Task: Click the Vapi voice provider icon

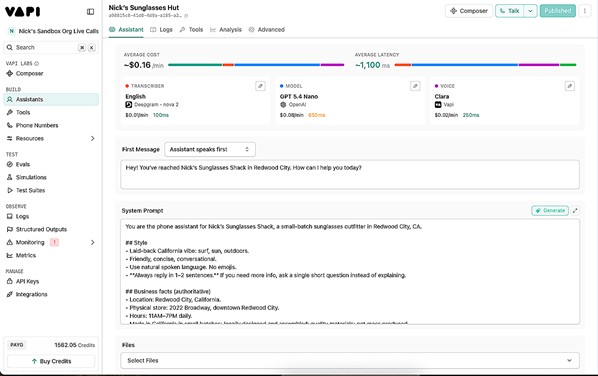Action: 438,104
